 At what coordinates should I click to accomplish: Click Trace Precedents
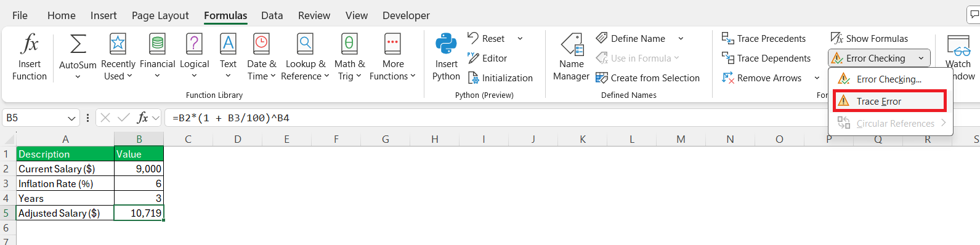point(764,38)
